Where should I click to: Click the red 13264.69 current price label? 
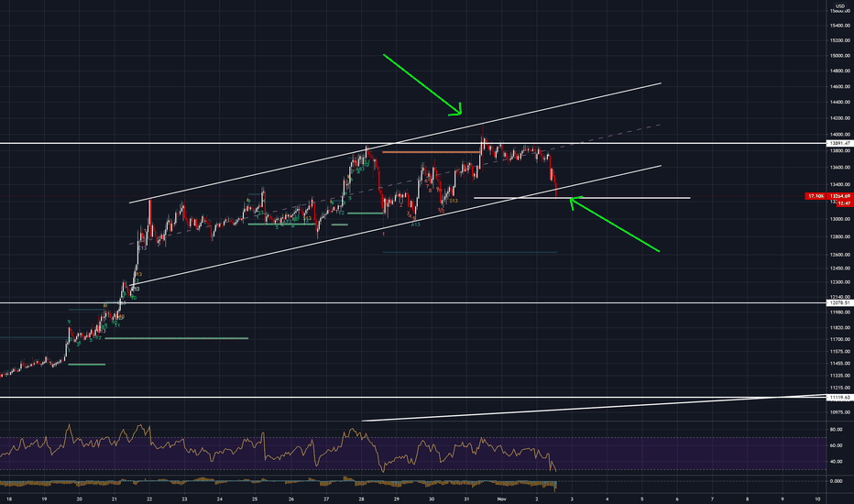840,196
